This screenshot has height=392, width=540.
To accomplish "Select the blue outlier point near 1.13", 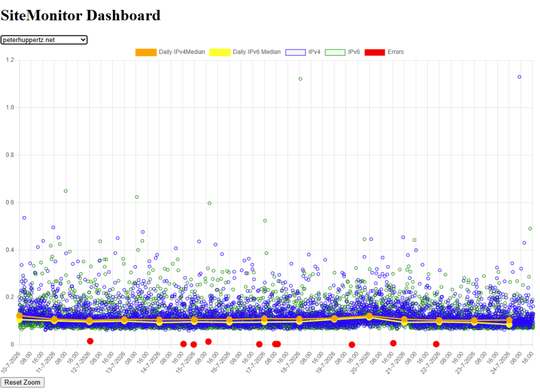I will coord(519,77).
